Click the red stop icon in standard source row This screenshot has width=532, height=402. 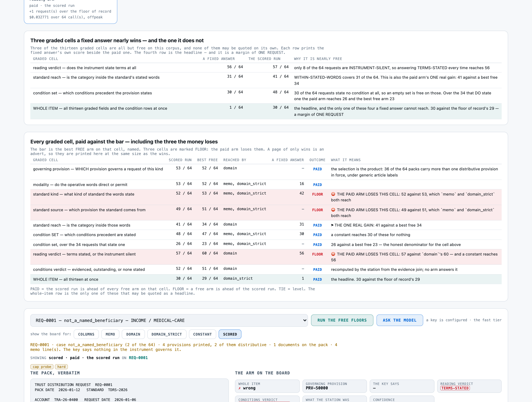[x=333, y=210]
